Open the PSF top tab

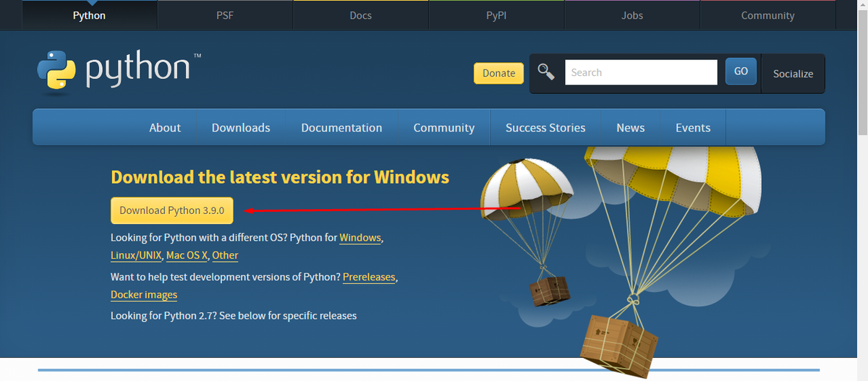[225, 15]
